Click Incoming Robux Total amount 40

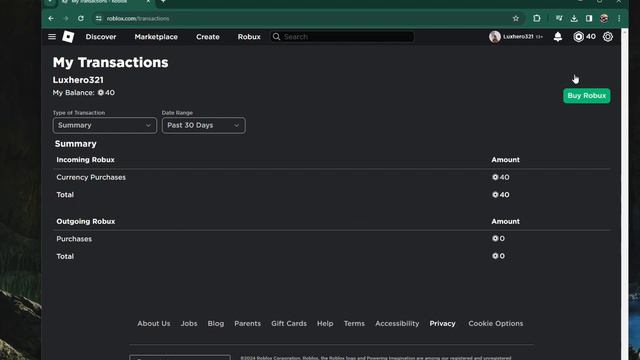click(x=500, y=195)
